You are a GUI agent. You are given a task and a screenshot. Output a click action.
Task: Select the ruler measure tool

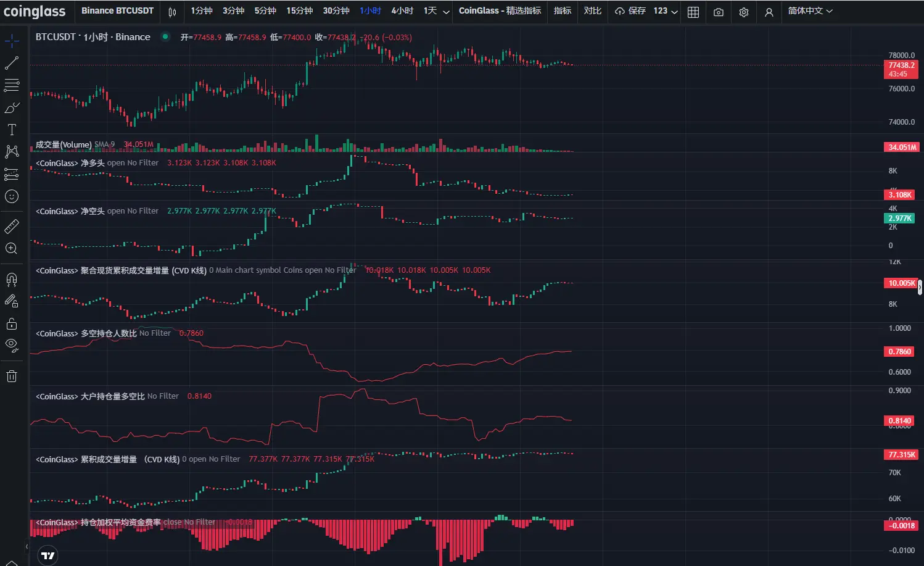[12, 227]
